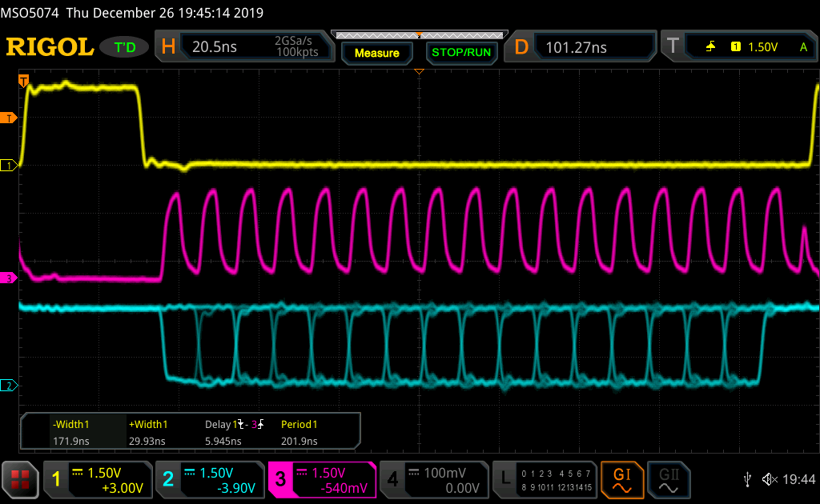Viewport: 820px width, 504px height.
Task: Tap channel 2 offset -3.90V value
Action: point(236,488)
